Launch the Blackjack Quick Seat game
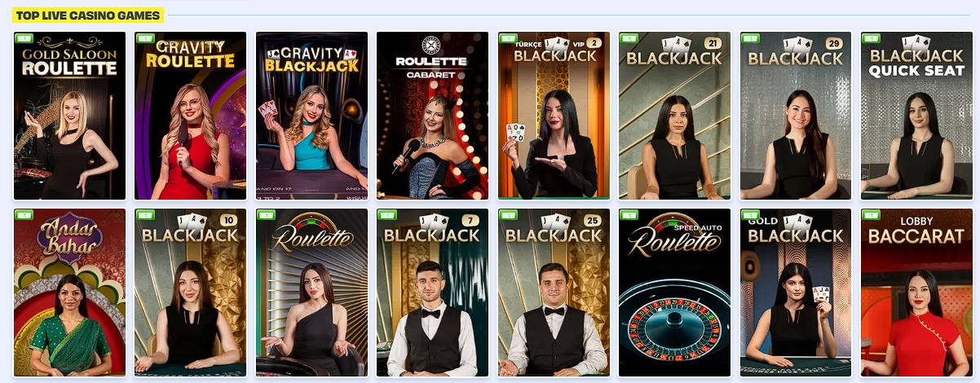This screenshot has width=980, height=383. [916, 116]
